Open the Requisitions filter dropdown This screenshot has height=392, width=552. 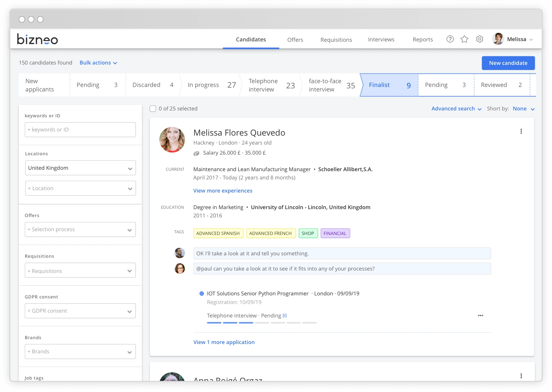click(80, 271)
